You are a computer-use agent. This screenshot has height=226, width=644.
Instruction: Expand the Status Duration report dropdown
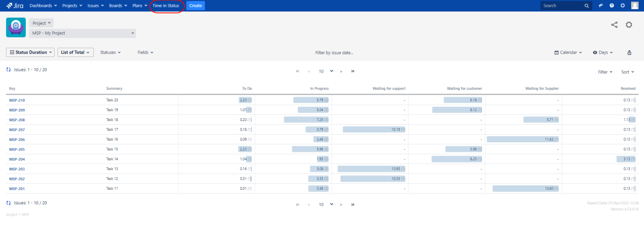coord(31,52)
